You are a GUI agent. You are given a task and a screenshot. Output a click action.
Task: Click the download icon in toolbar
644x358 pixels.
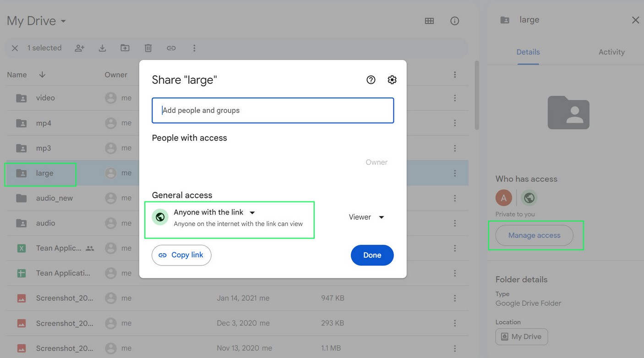tap(102, 48)
